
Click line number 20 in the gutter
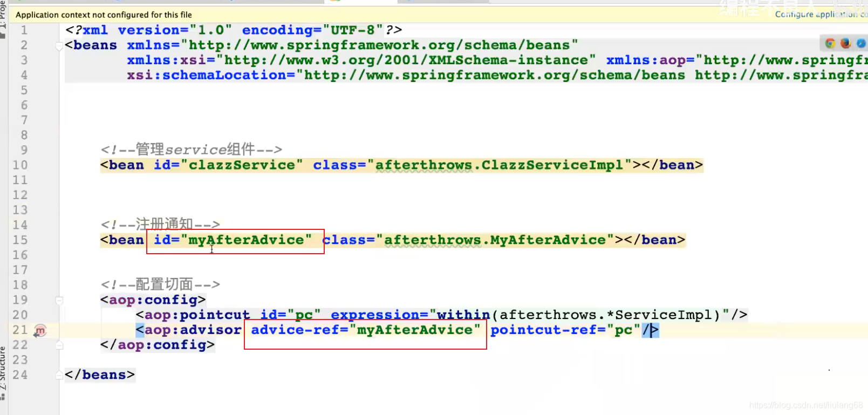pos(20,315)
